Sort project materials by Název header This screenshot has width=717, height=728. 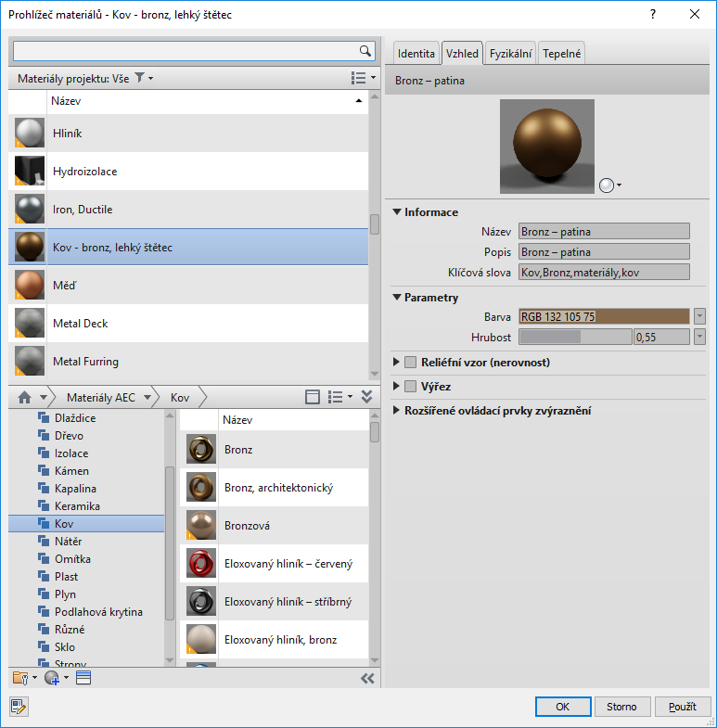(207, 101)
